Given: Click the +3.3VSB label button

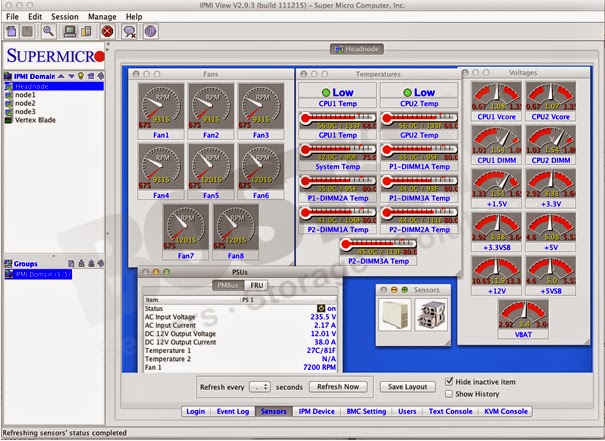Looking at the screenshot, I should click(497, 247).
